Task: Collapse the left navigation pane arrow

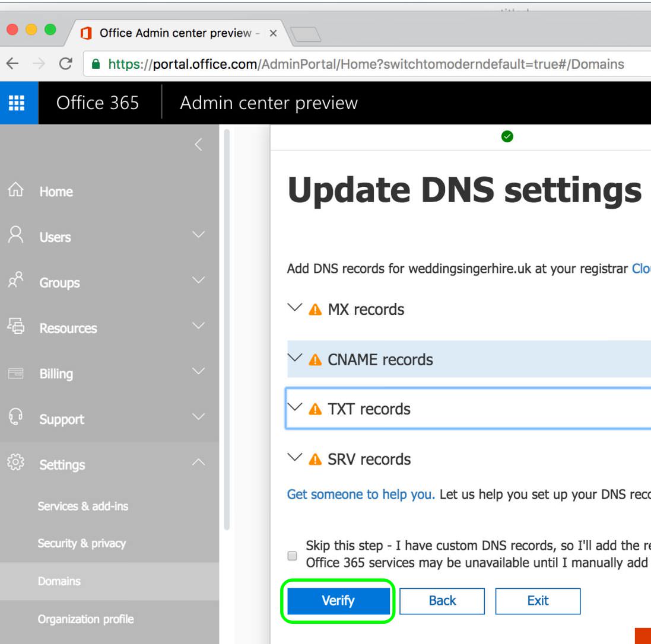Action: tap(198, 145)
